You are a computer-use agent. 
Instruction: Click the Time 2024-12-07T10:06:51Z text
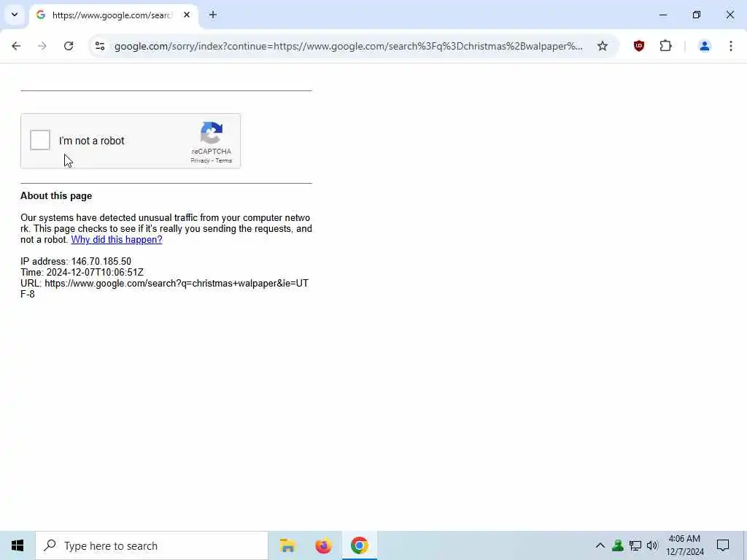[82, 273]
